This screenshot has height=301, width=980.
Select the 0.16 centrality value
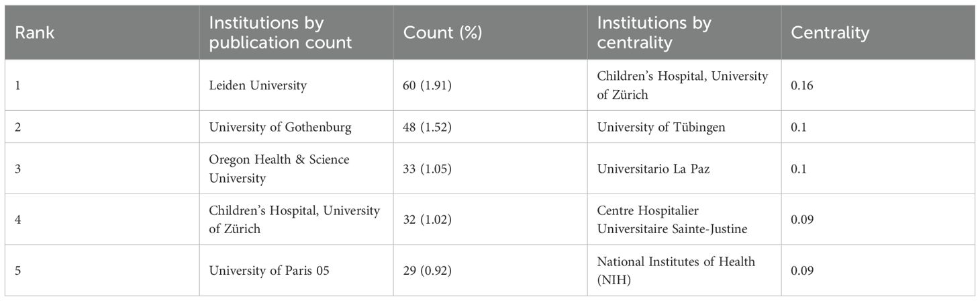coord(803,85)
